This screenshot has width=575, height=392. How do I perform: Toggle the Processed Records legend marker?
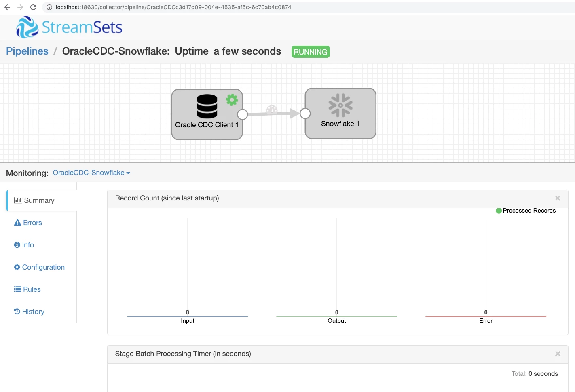(x=499, y=211)
